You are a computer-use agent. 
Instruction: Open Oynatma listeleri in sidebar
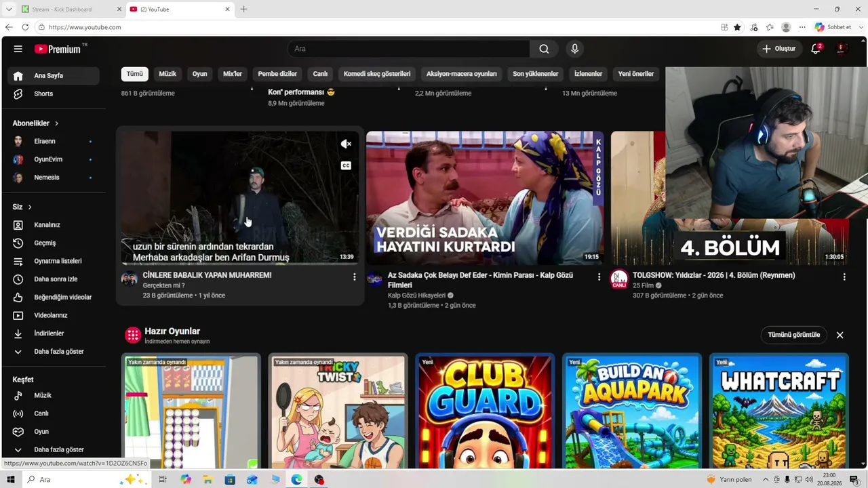[53, 261]
